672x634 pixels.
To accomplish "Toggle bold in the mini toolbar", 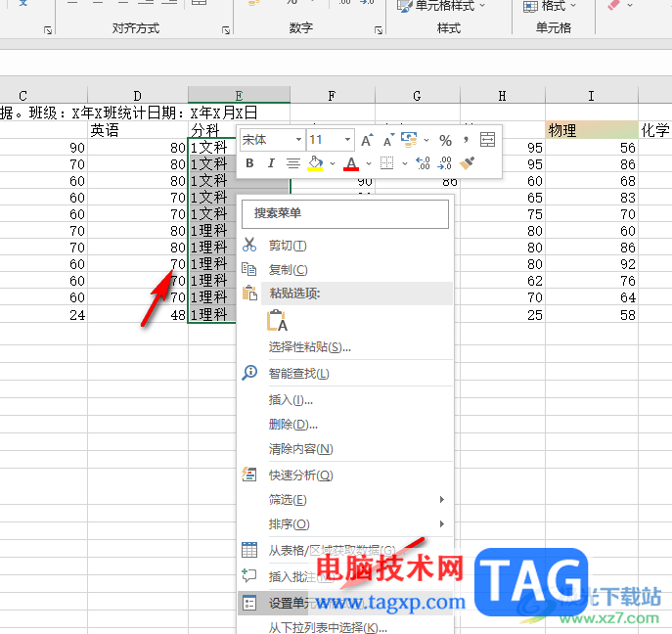I will [x=249, y=163].
